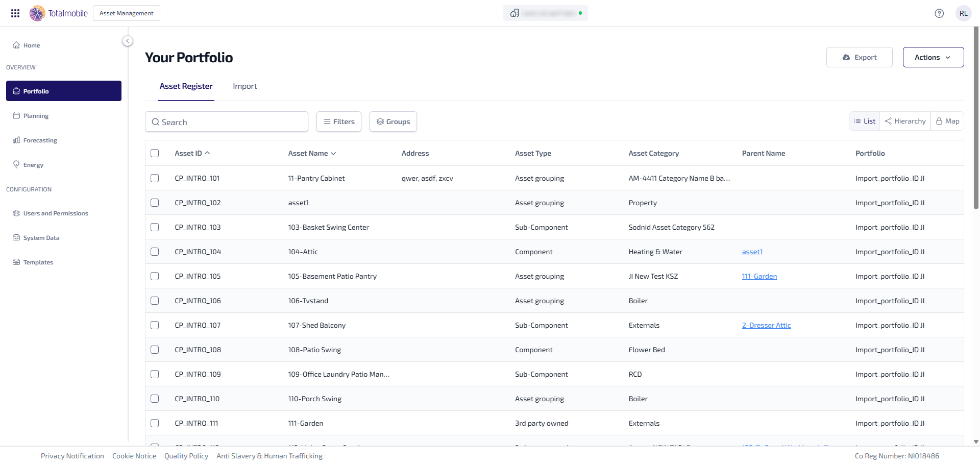Click the Filters button
This screenshot has width=980, height=465.
pyautogui.click(x=339, y=121)
